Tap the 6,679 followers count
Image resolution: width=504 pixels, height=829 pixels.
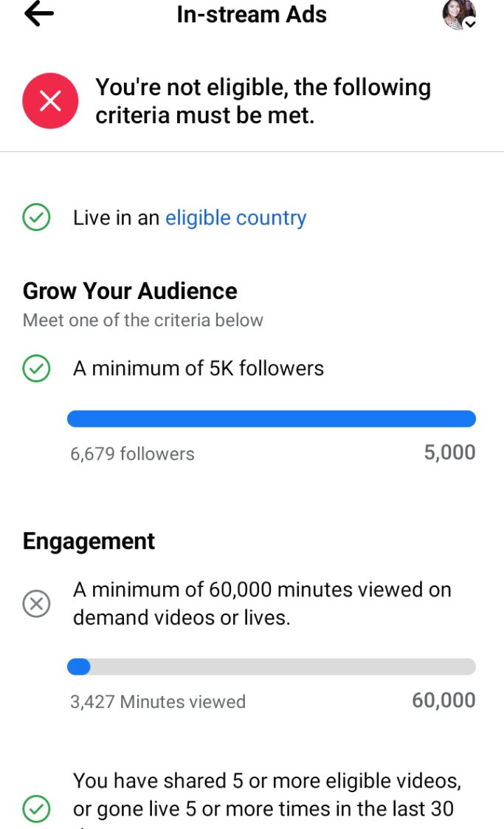point(133,453)
